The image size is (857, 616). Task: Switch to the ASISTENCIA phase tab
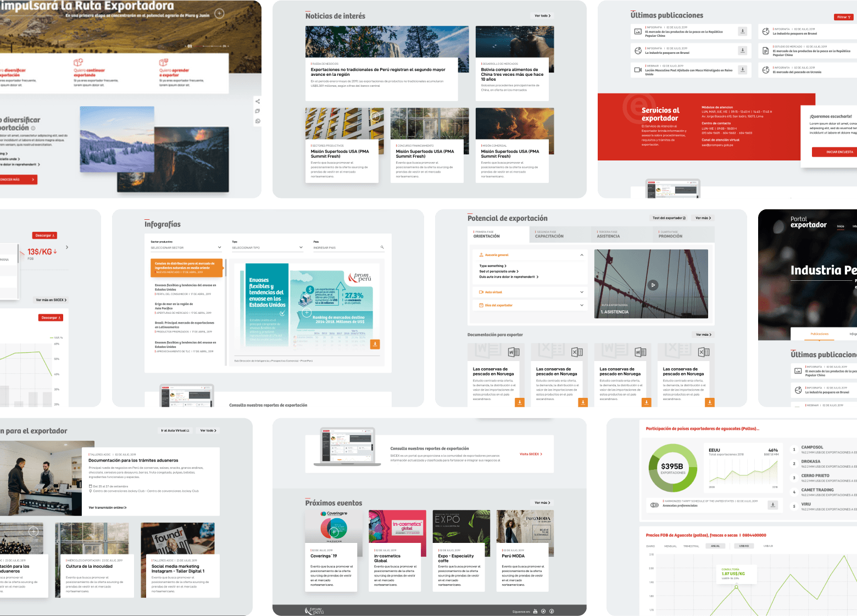(x=622, y=235)
